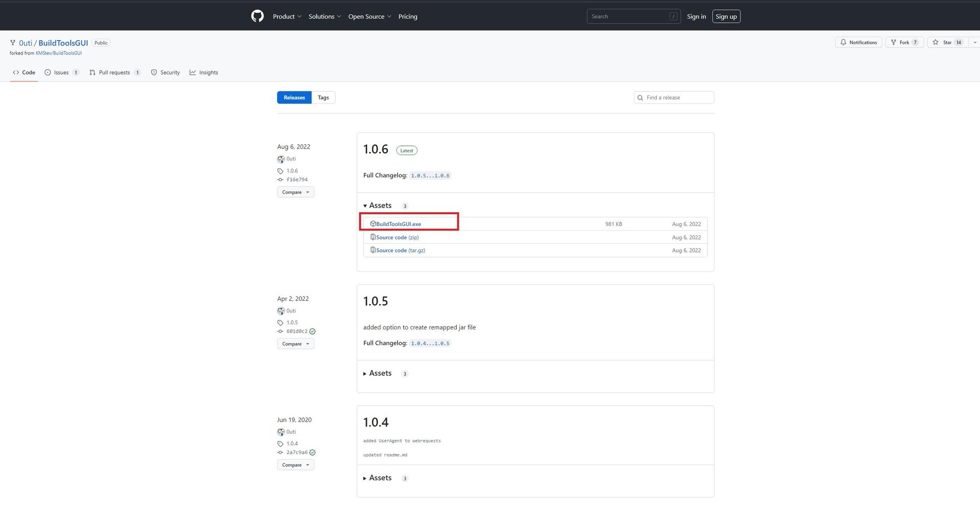The width and height of the screenshot is (980, 508).
Task: Open the Pull requests tab
Action: pos(114,72)
